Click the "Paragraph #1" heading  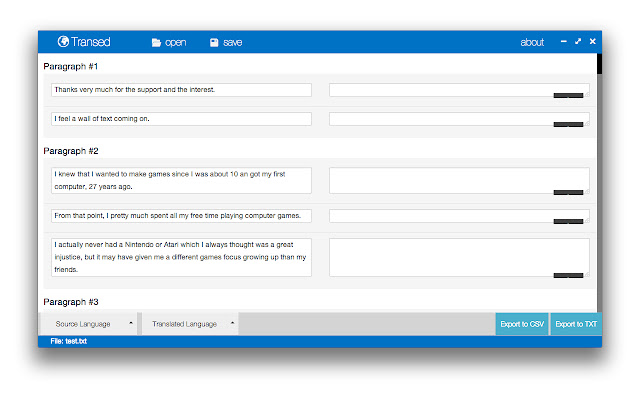pos(71,67)
